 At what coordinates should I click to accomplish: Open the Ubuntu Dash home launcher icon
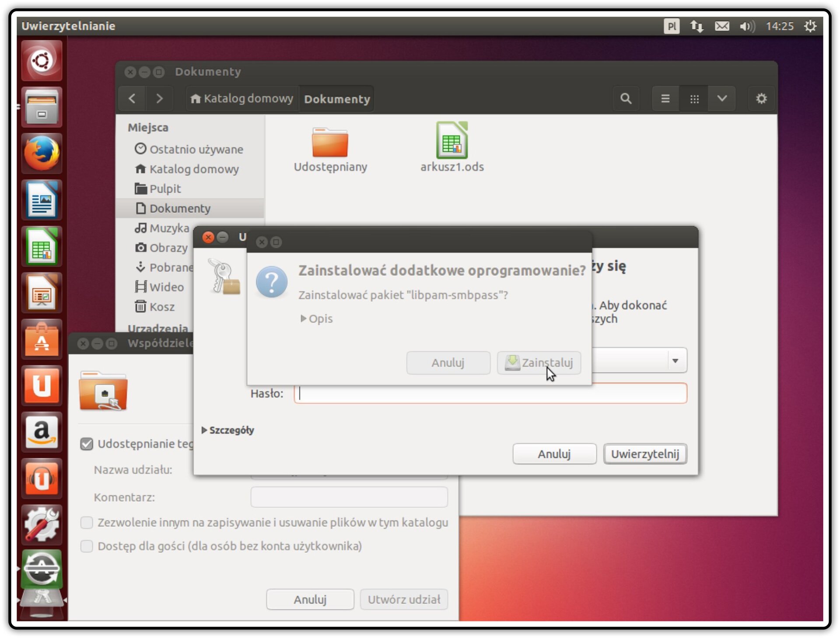42,61
